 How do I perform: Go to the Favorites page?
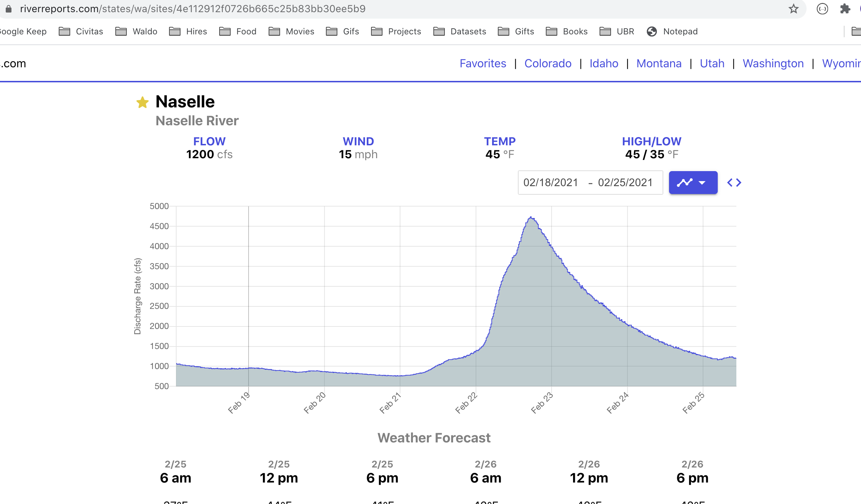pyautogui.click(x=483, y=63)
